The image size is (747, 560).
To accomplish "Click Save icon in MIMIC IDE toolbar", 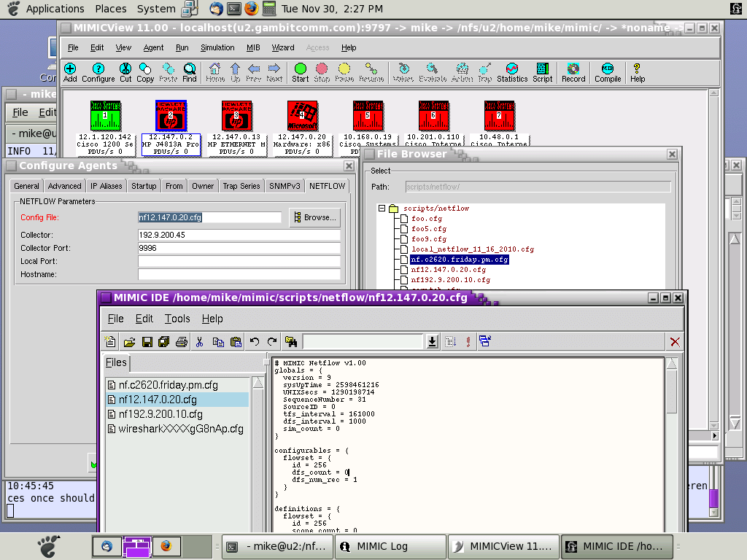I will (147, 341).
